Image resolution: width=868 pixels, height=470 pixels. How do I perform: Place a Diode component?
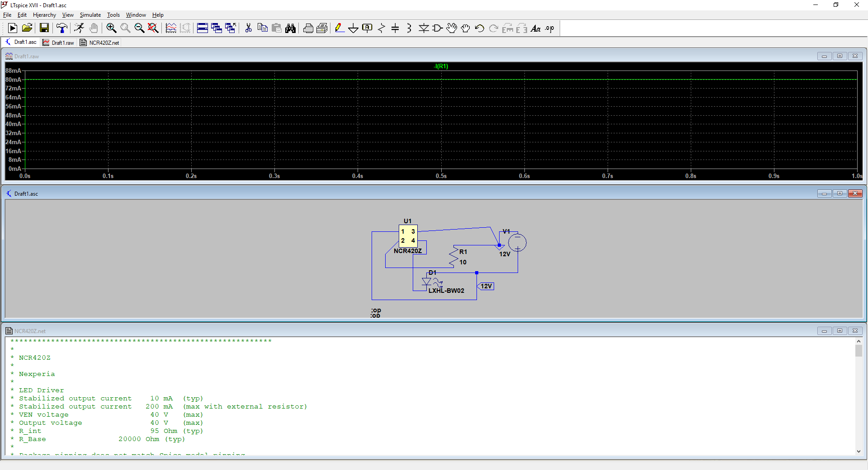coord(424,28)
